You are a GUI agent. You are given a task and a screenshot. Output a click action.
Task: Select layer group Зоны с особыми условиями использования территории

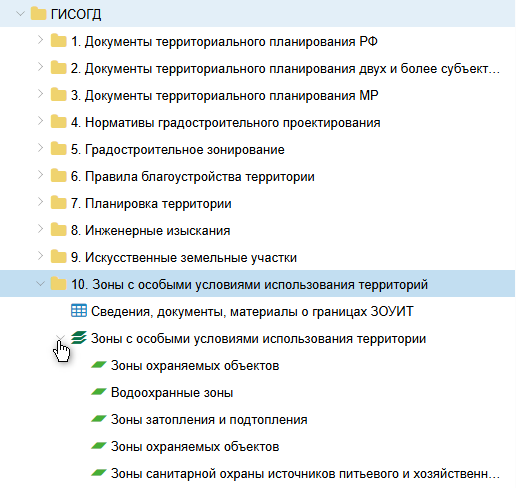[258, 339]
